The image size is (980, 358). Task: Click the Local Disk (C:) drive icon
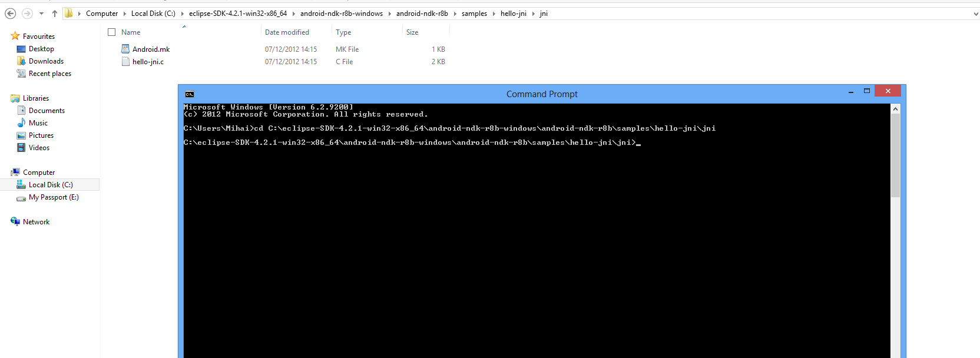21,185
